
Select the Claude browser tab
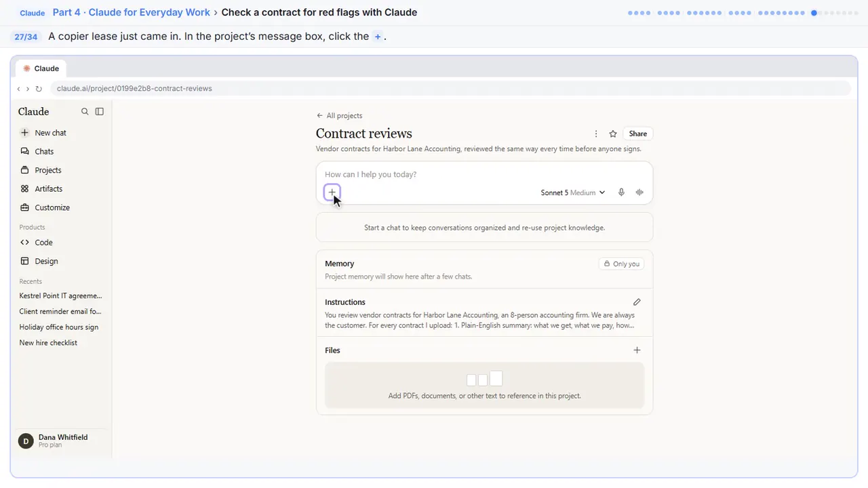(x=41, y=68)
